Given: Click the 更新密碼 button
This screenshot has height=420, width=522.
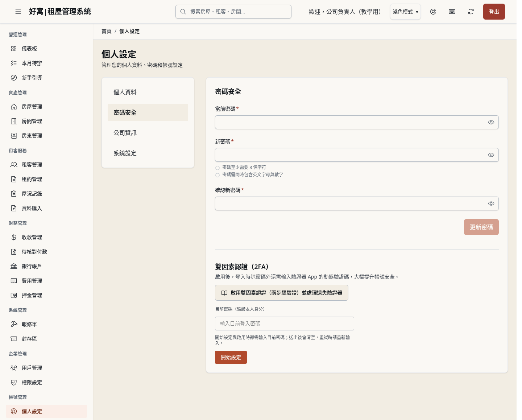Looking at the screenshot, I should tap(481, 227).
